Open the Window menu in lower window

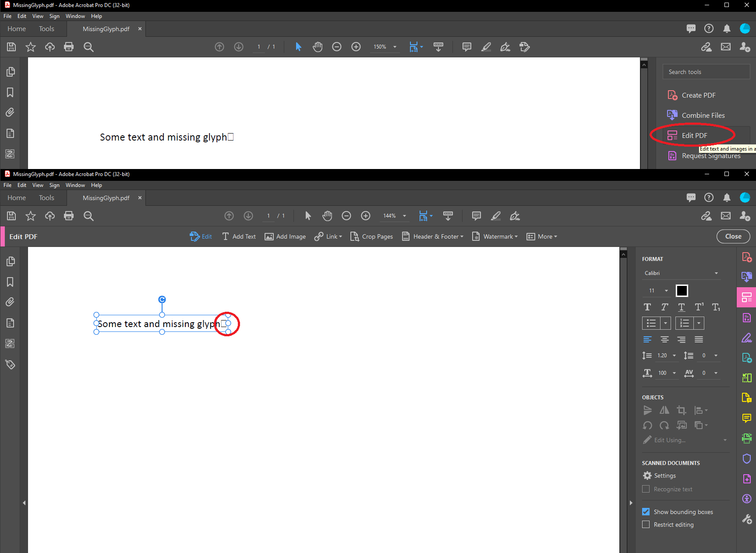point(75,185)
